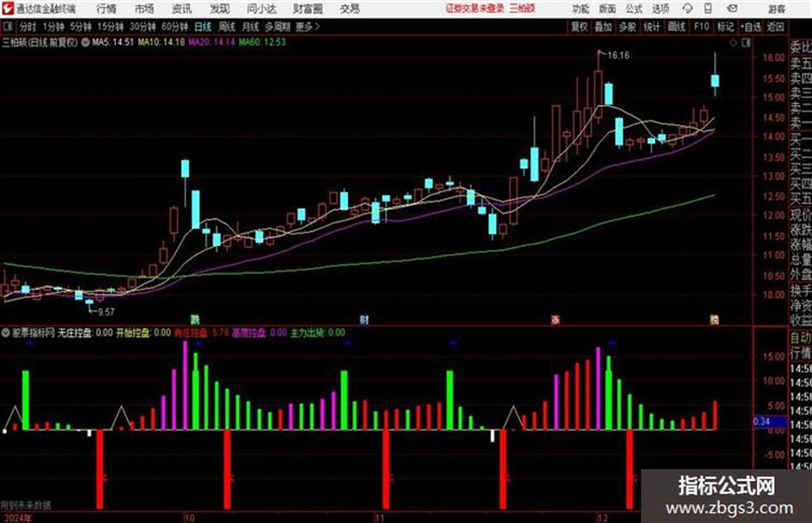Switch to 5分钟 chart period
This screenshot has width=812, height=523.
click(x=81, y=27)
